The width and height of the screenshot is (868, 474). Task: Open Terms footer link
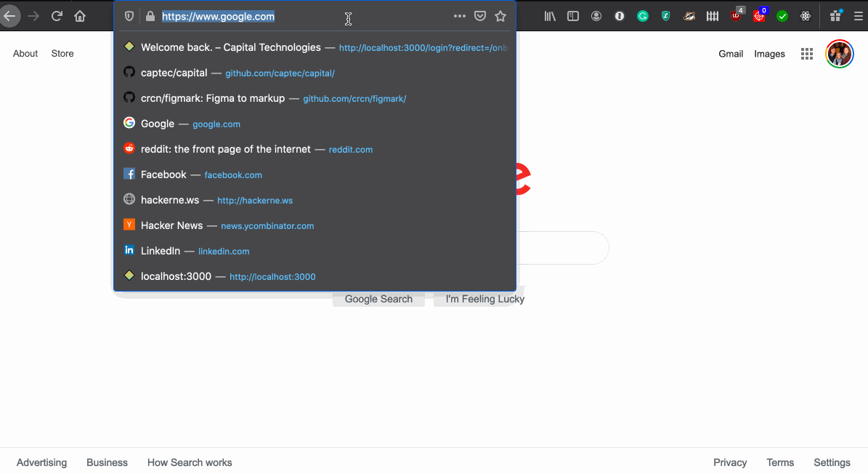click(x=780, y=462)
